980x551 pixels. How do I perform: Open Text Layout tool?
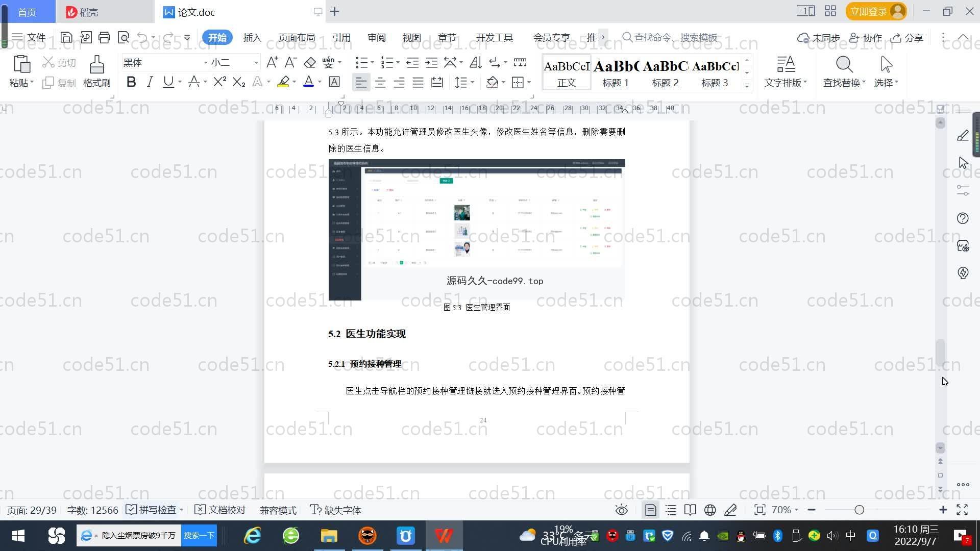click(x=786, y=71)
